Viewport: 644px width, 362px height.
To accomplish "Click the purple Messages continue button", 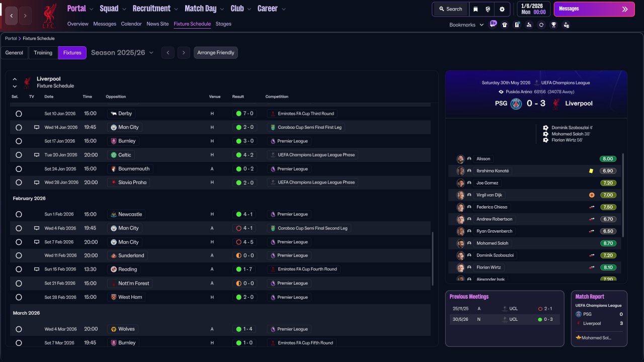I will tap(594, 9).
